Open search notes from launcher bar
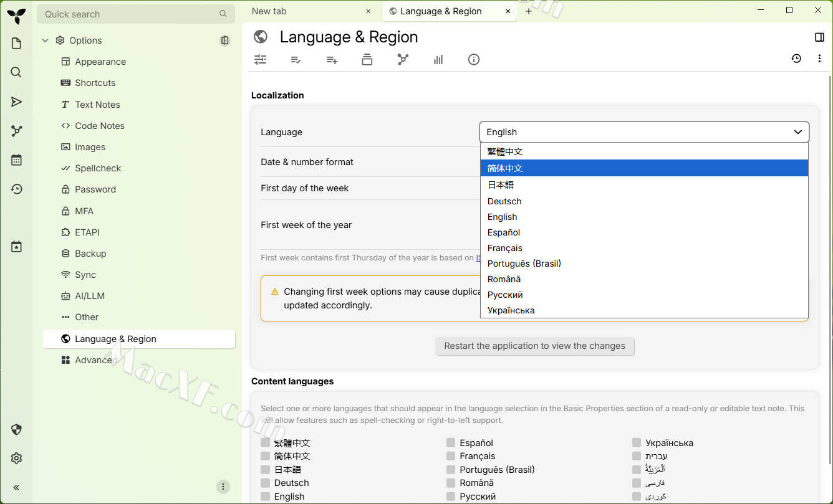This screenshot has height=504, width=833. 16,72
